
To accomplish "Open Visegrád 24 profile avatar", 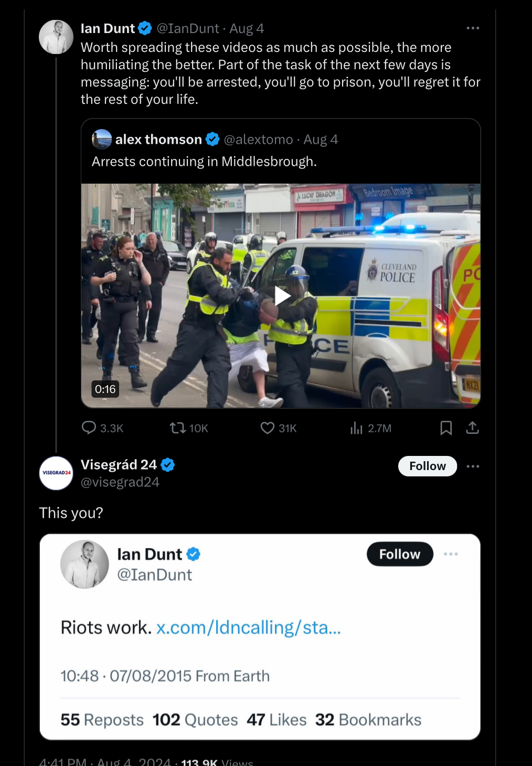I will (56, 473).
